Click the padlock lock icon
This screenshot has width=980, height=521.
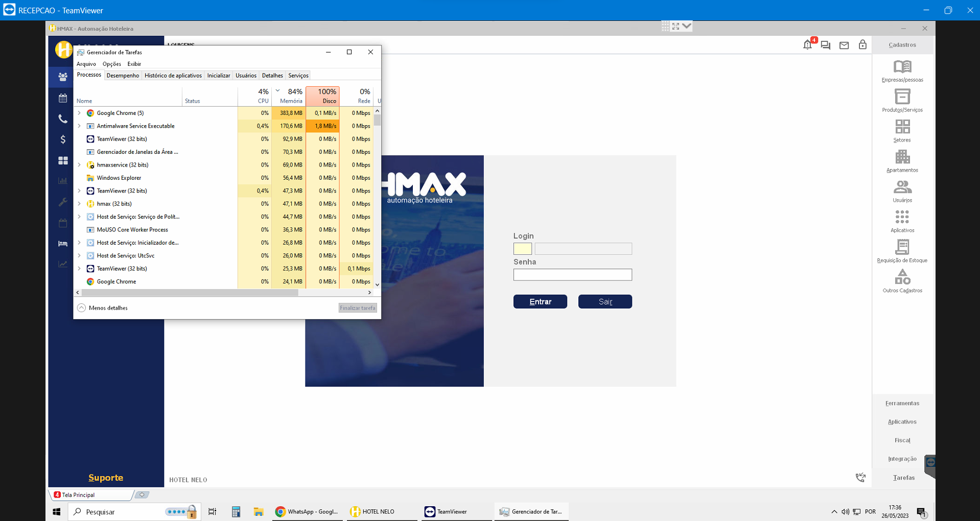[x=862, y=45]
